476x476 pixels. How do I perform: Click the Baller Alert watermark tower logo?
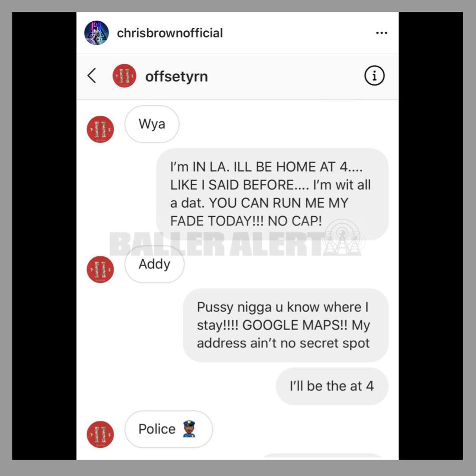(342, 238)
